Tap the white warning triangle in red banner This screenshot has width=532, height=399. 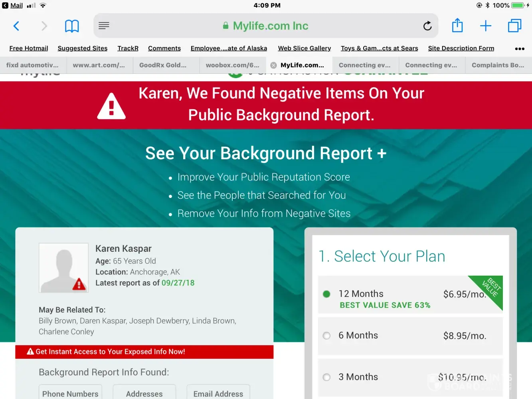pos(111,106)
